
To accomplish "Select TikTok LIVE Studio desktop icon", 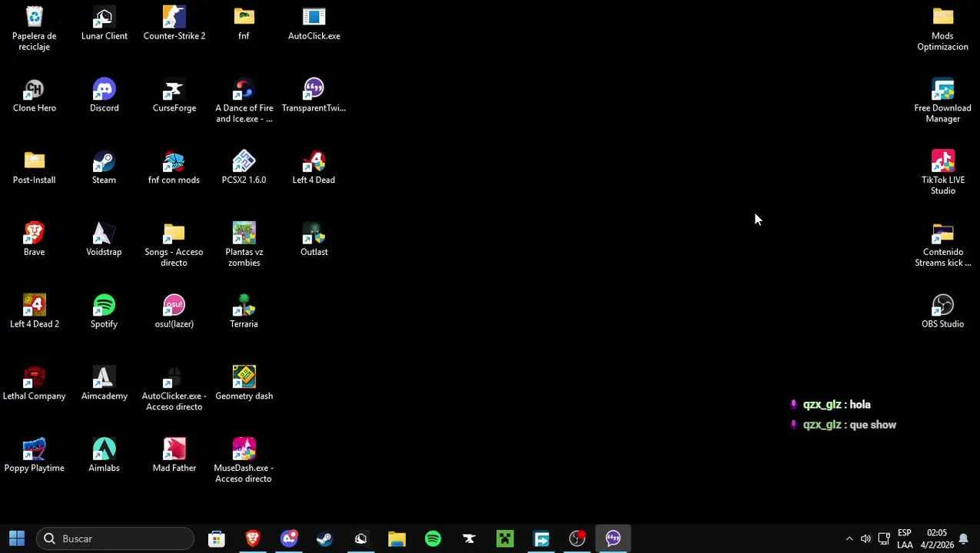I will click(x=942, y=173).
